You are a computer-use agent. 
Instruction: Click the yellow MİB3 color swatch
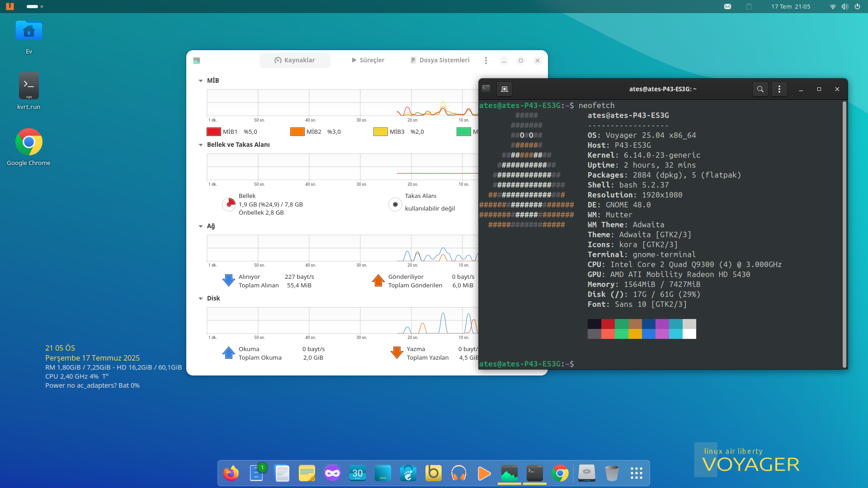tap(381, 132)
